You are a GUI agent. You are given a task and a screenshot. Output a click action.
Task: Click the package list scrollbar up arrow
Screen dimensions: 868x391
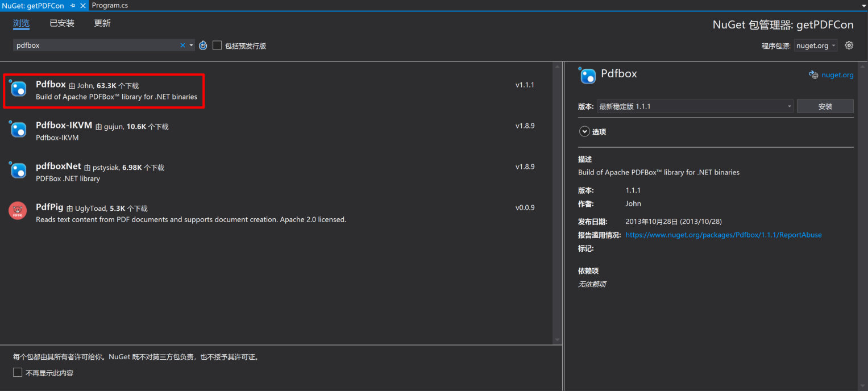(x=557, y=66)
